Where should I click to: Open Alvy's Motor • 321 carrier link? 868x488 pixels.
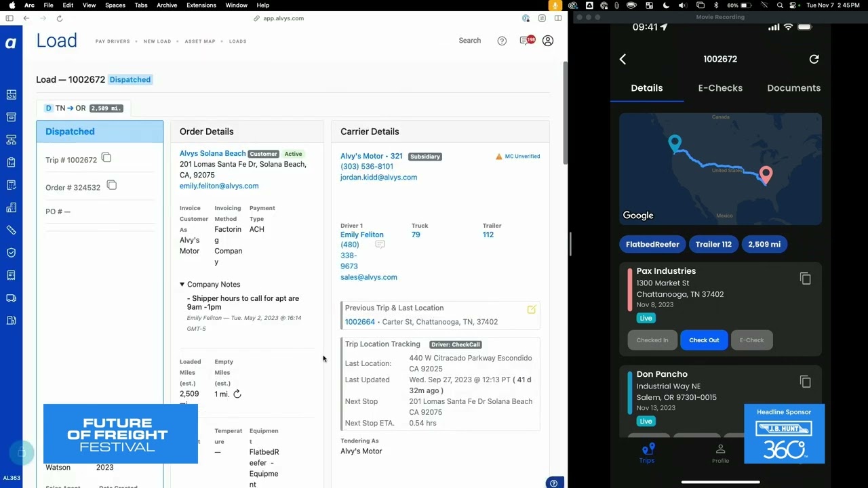tap(372, 157)
